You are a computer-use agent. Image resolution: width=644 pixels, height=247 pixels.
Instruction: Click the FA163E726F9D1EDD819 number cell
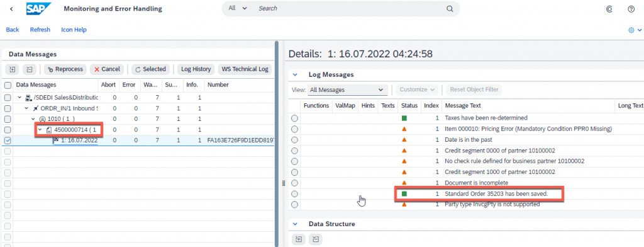click(240, 141)
